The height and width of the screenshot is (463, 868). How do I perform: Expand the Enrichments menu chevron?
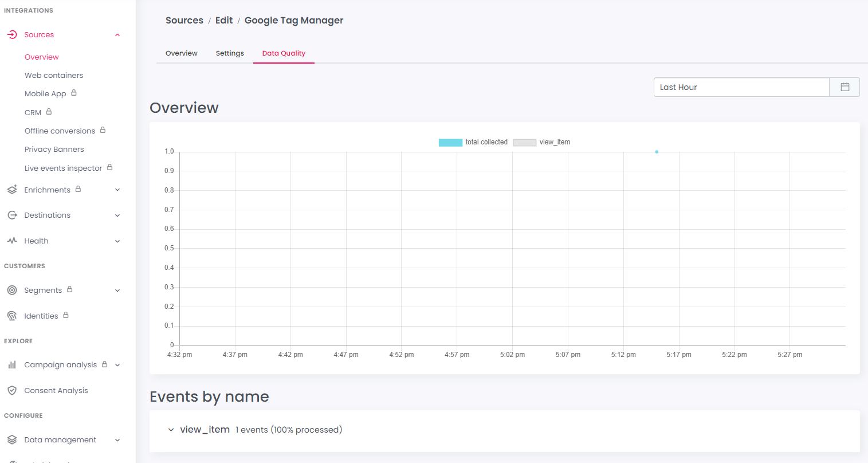click(117, 190)
